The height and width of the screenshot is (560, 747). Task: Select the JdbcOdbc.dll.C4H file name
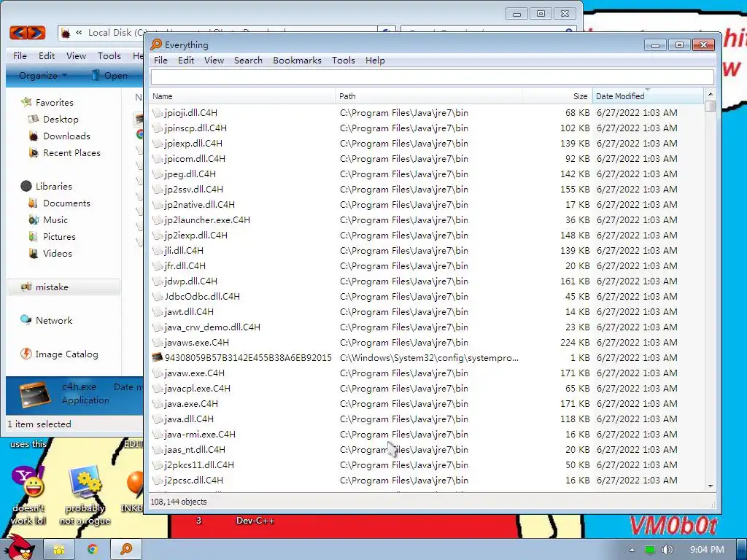pyautogui.click(x=202, y=296)
